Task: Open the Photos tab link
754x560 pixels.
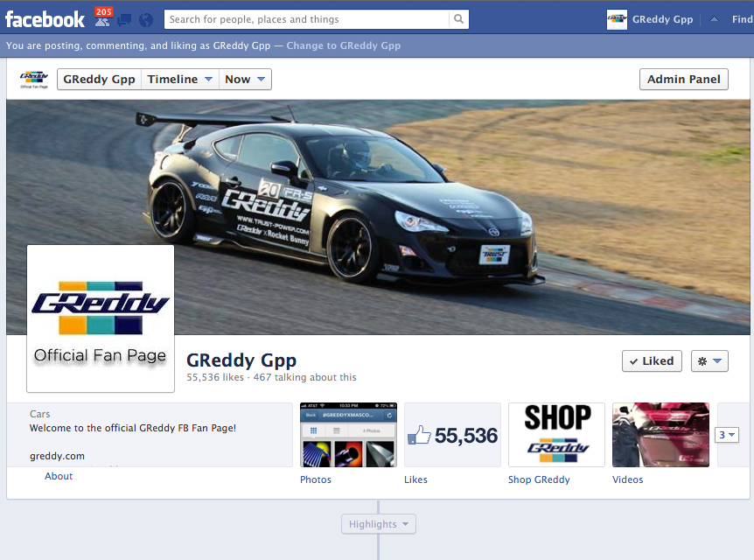Action: pyautogui.click(x=316, y=479)
